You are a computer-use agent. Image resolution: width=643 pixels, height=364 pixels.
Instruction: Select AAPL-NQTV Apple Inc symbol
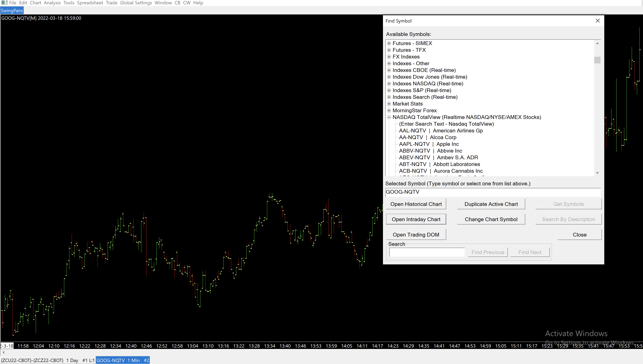(428, 144)
